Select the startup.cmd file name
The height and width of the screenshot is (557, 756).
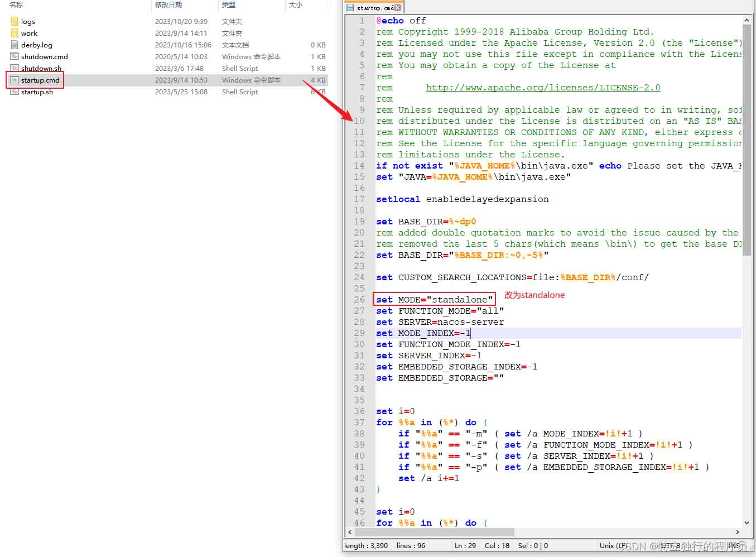pyautogui.click(x=40, y=80)
